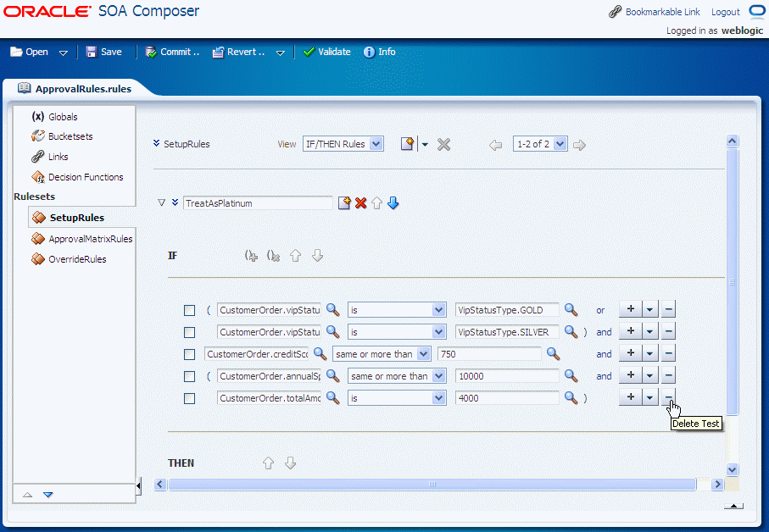Click the Logout link
The width and height of the screenshot is (769, 532).
pos(726,12)
